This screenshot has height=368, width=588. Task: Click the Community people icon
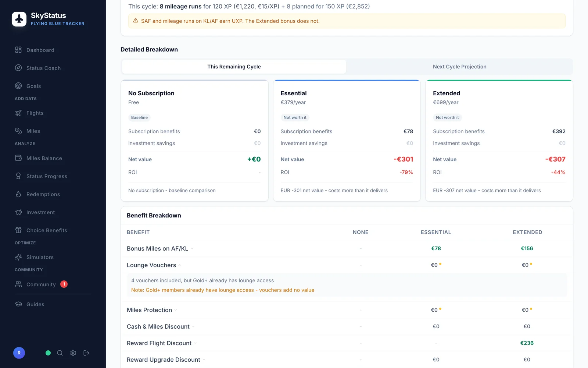pyautogui.click(x=18, y=284)
